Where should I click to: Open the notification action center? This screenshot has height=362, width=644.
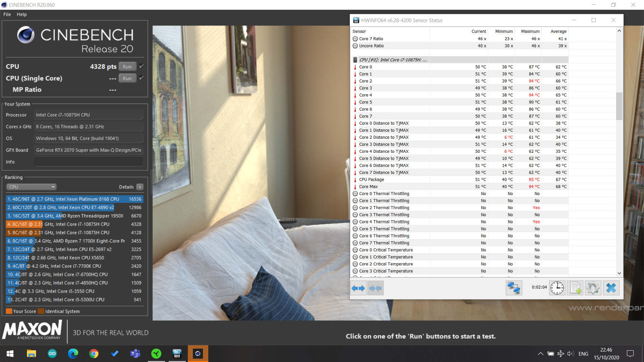pos(630,354)
